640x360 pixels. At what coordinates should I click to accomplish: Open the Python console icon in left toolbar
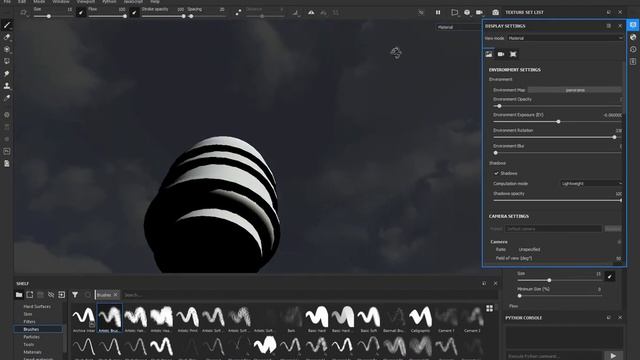coord(7,151)
